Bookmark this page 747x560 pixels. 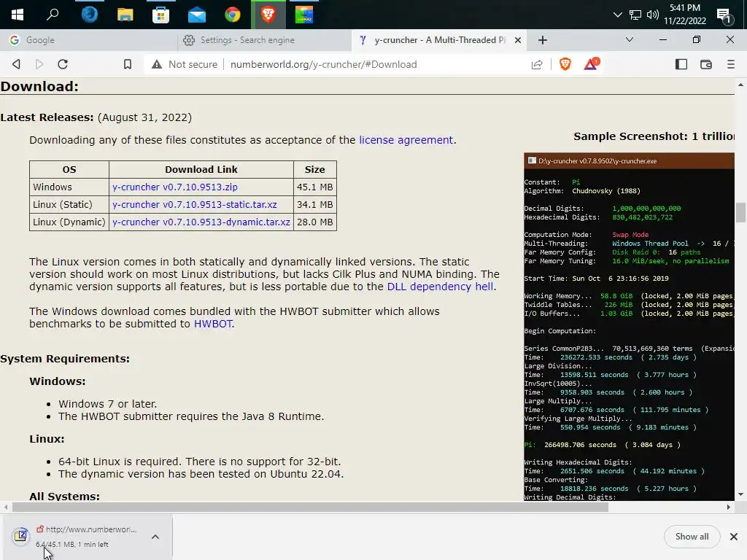[x=127, y=64]
